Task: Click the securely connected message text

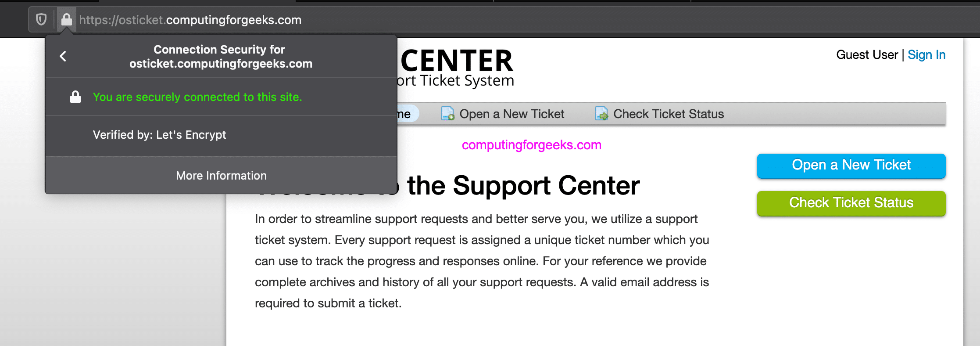Action: point(197,97)
